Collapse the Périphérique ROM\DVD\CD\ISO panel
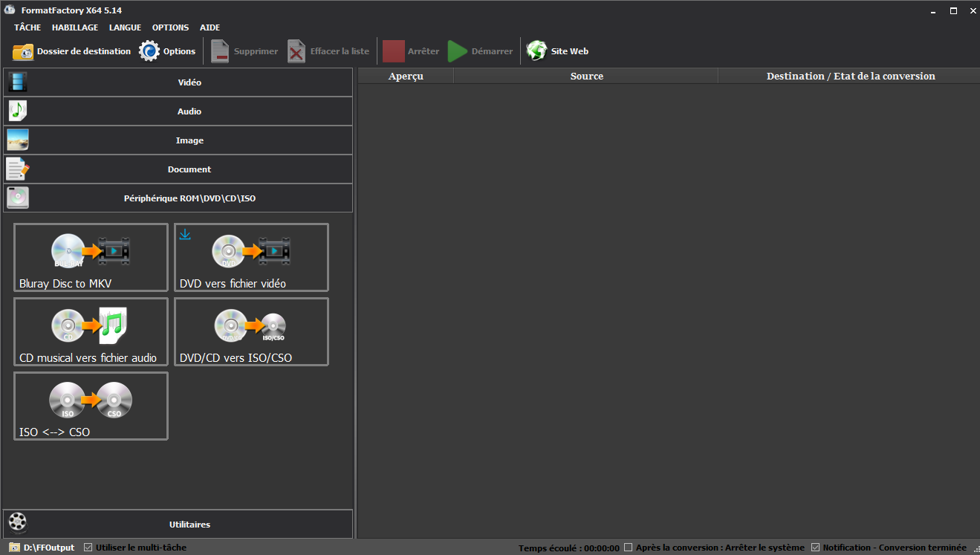The height and width of the screenshot is (555, 980). 178,198
